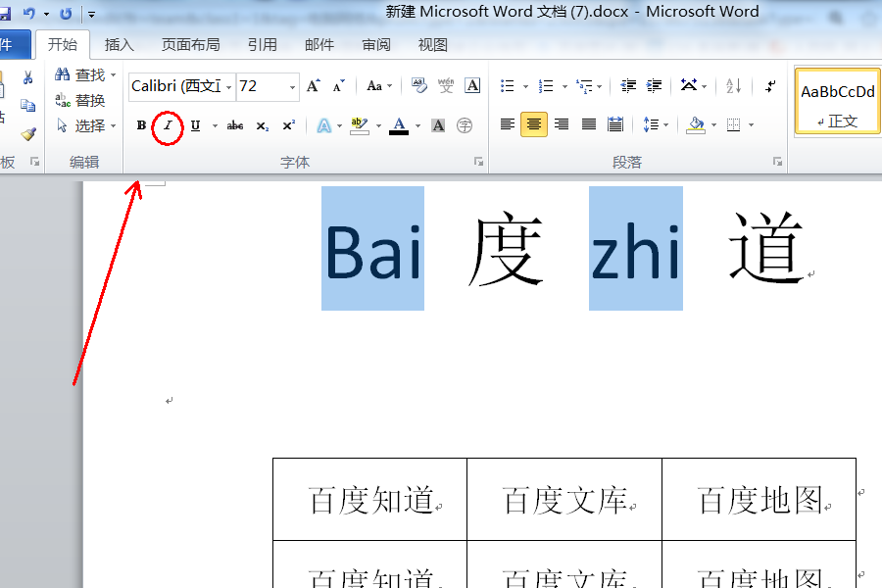Click the character border icon
Viewport: 882px width, 588px height.
tap(472, 85)
